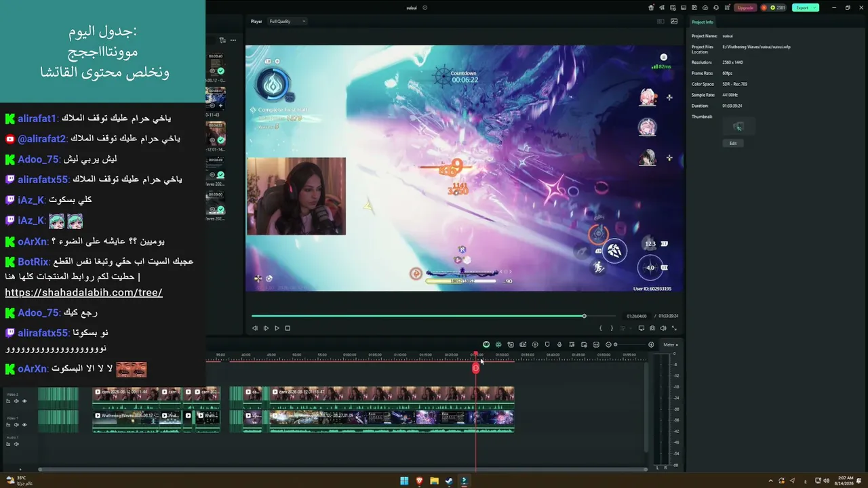
Task: Open the gift box rewards icon
Action: (652, 7)
